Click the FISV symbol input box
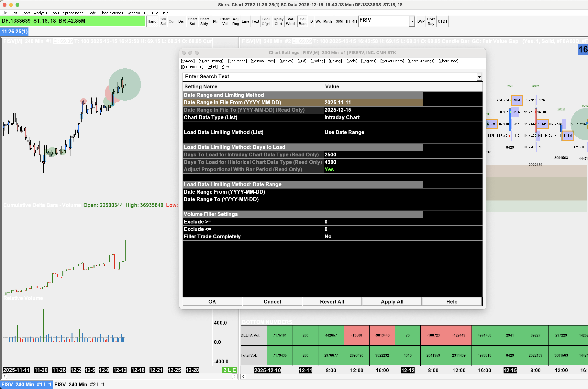Screen dimensions: 588x389 tap(384, 21)
